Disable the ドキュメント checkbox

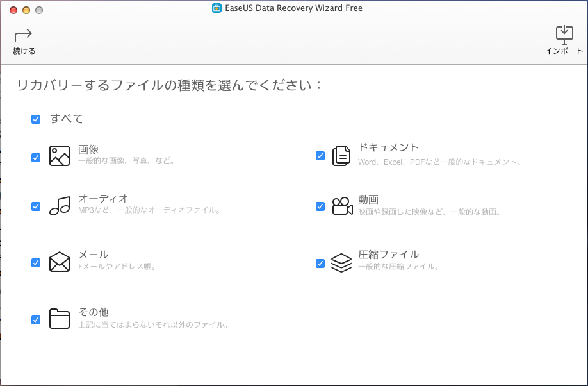(320, 155)
